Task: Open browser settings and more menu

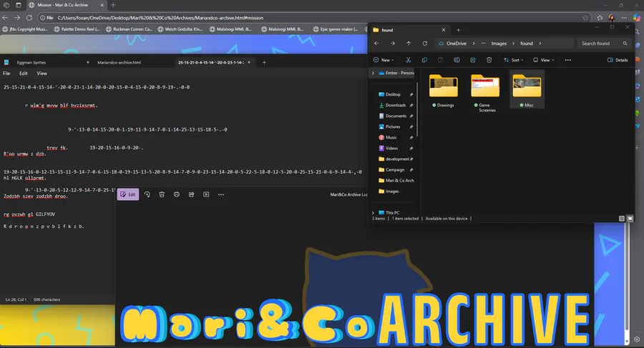Action: [624, 18]
